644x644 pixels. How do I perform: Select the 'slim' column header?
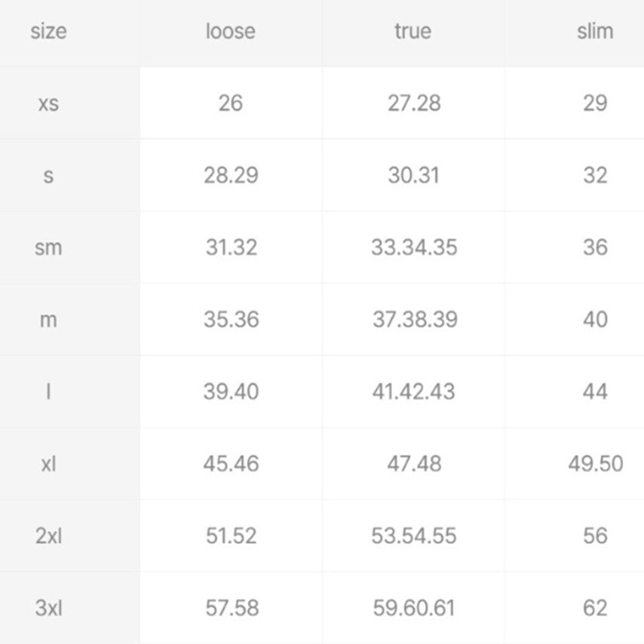click(595, 32)
